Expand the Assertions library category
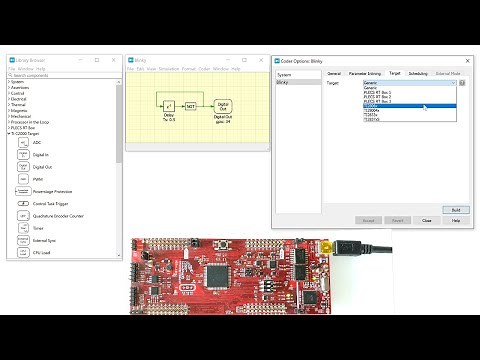 pos(9,87)
